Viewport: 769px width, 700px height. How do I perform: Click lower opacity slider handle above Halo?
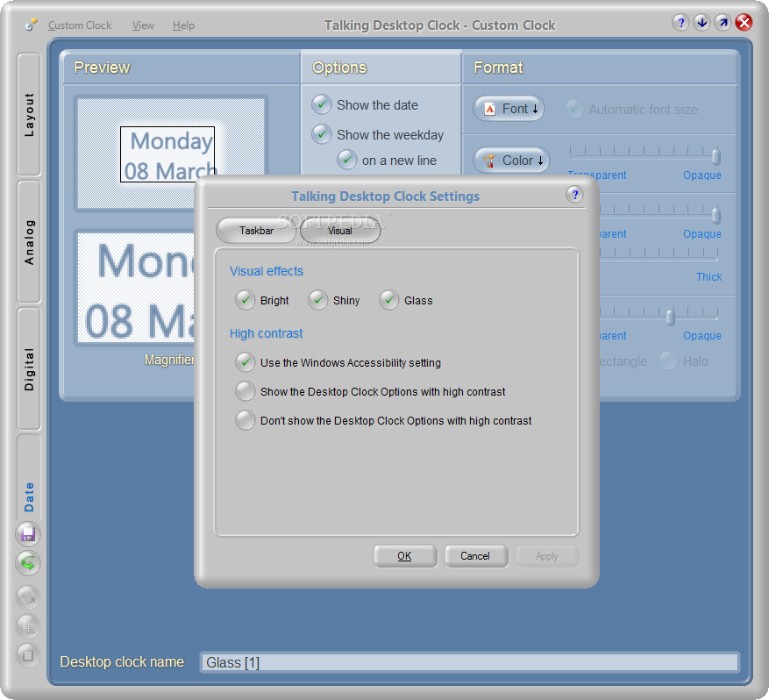coord(671,317)
